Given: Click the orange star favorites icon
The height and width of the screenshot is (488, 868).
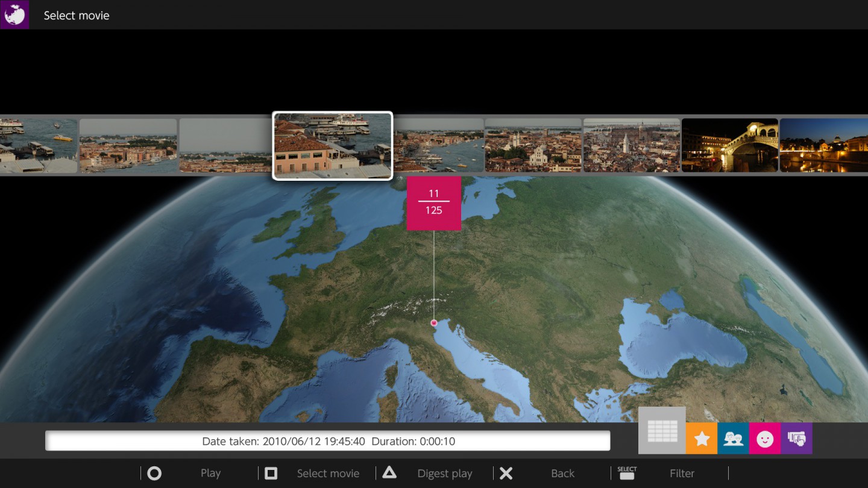Looking at the screenshot, I should pos(702,439).
